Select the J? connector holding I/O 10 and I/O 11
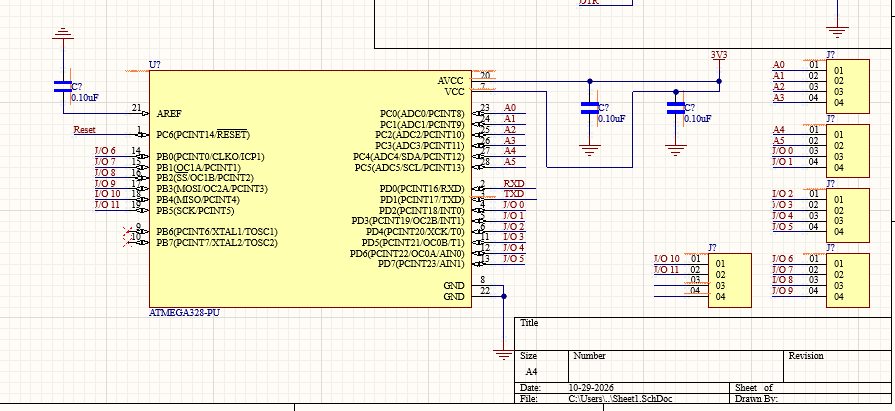This screenshot has height=411, width=895. coord(730,280)
